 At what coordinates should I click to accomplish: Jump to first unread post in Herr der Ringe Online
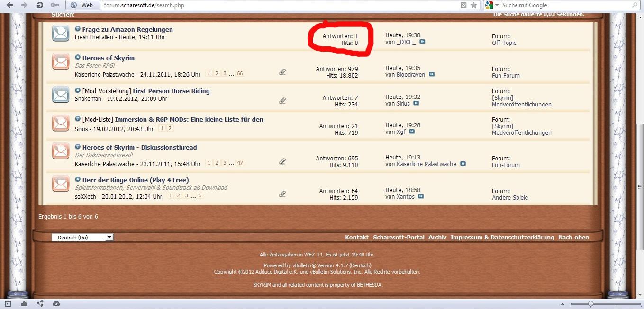(x=78, y=180)
